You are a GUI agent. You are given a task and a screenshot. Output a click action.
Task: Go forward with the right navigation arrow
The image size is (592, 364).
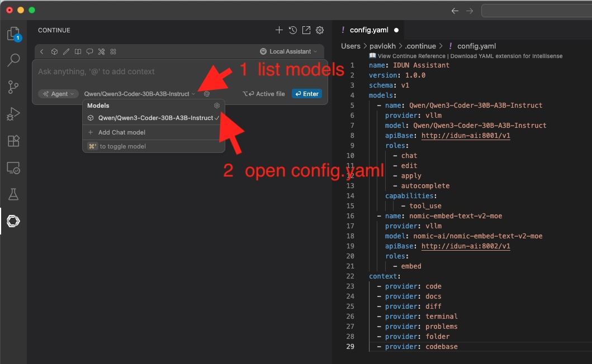(470, 11)
